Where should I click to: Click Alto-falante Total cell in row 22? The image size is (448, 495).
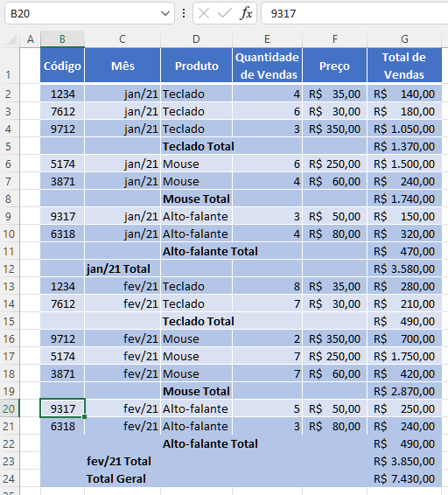pyautogui.click(x=196, y=444)
